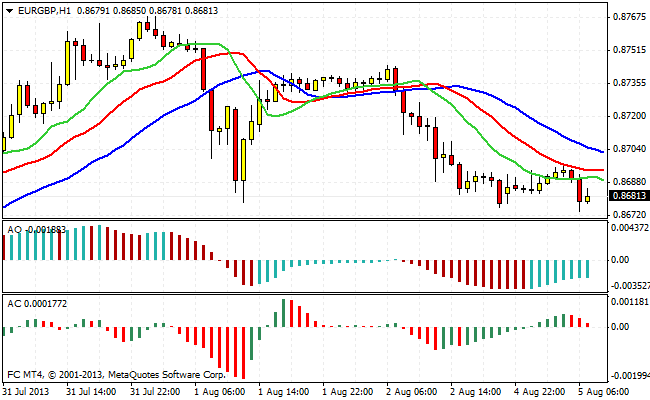650x400 pixels.
Task: Click the 4 Aug 22:00 time label
Action: 540,392
